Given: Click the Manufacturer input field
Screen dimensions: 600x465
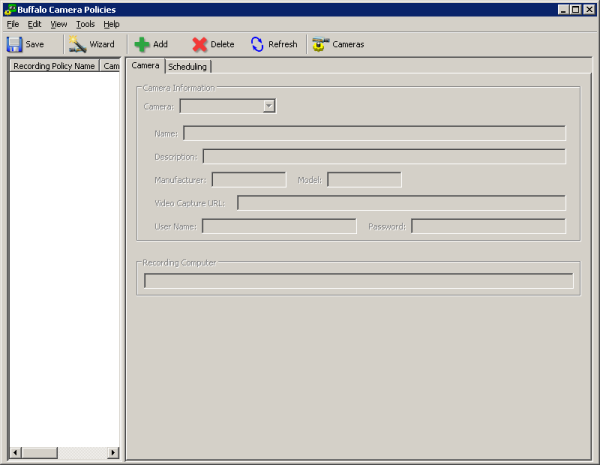Looking at the screenshot, I should pos(249,179).
